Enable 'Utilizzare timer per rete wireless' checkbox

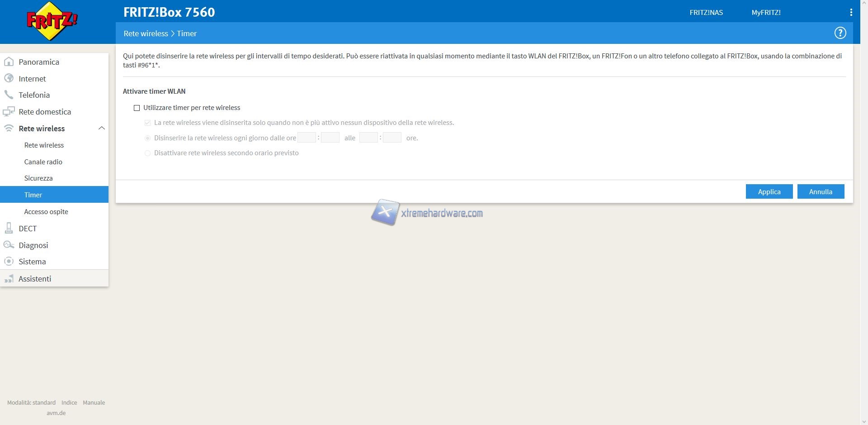coord(137,108)
